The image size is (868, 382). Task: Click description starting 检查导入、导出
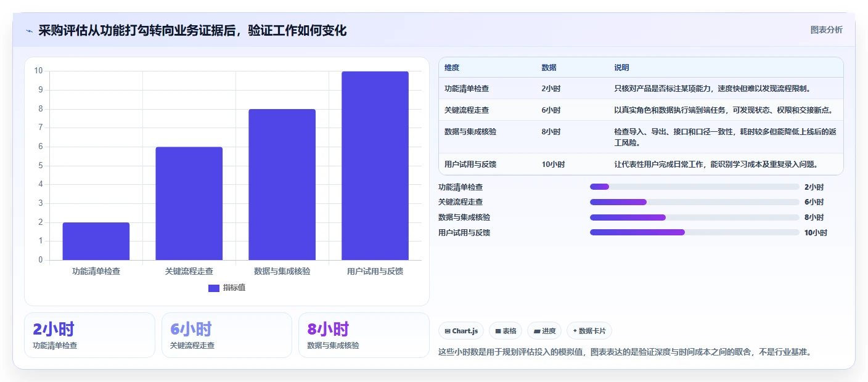point(725,137)
